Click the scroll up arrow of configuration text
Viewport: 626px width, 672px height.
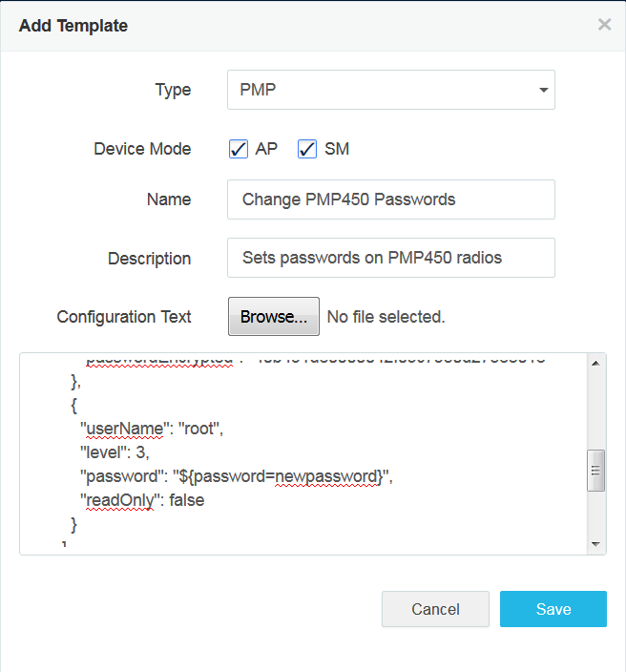(x=596, y=363)
